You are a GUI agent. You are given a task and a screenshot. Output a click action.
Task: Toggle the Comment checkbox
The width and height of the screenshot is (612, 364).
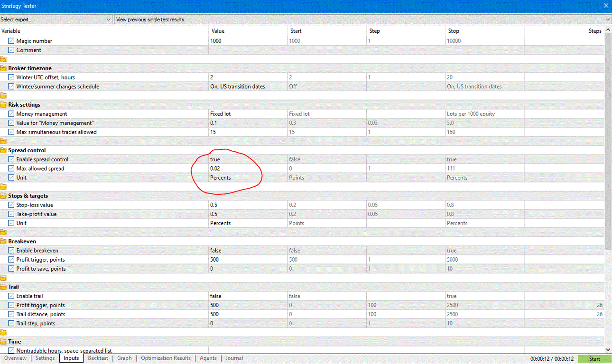[11, 50]
